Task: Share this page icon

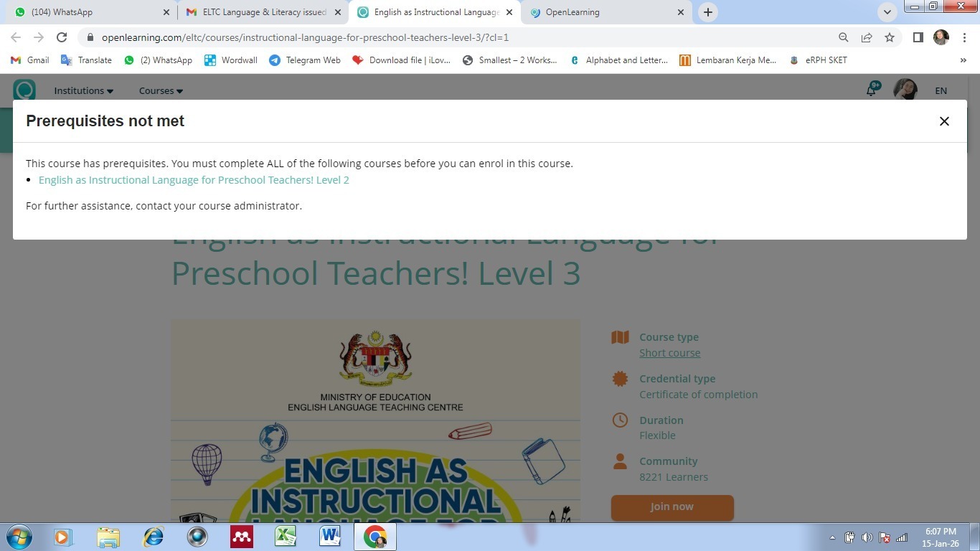Action: (867, 37)
